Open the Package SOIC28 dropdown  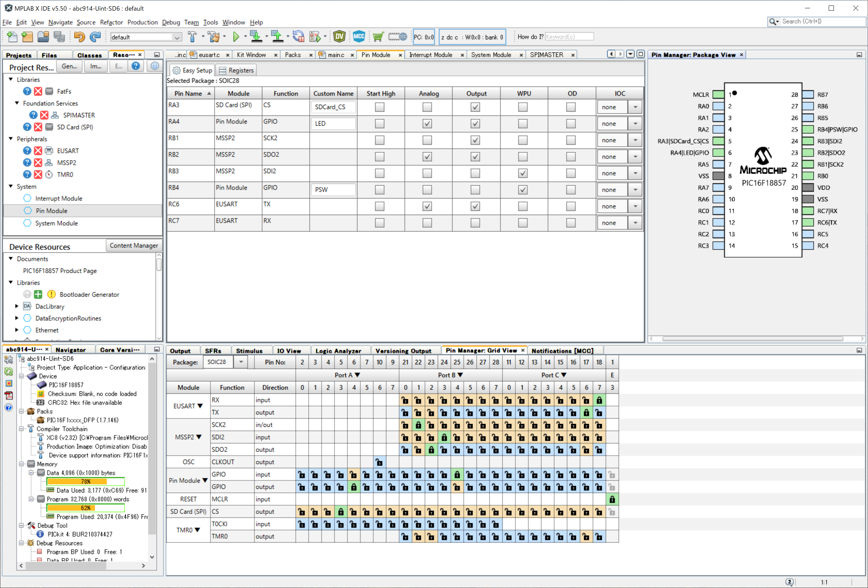241,362
